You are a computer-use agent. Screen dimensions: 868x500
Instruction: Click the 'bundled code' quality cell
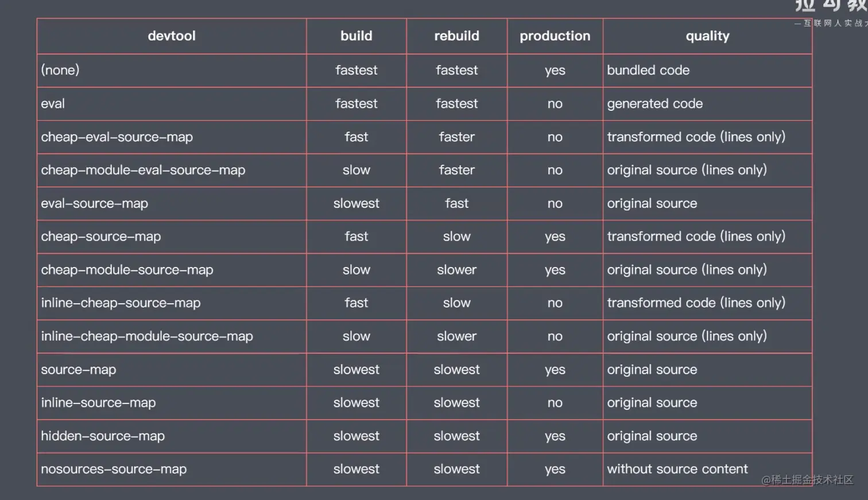pos(648,71)
